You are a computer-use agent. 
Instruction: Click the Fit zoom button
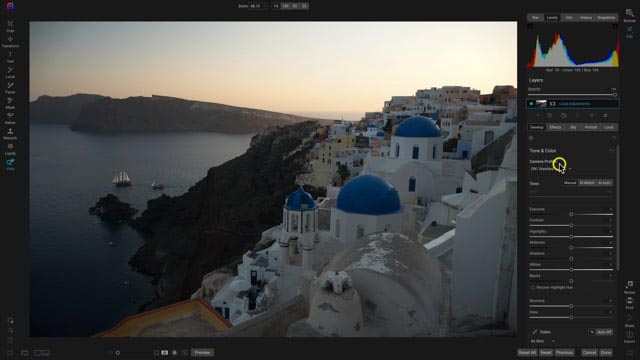click(x=276, y=6)
